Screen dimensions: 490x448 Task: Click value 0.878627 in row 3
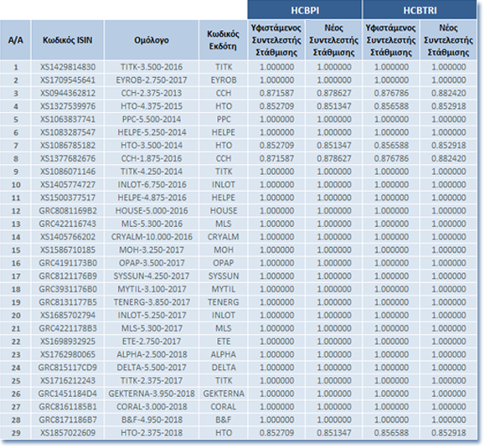(333, 93)
